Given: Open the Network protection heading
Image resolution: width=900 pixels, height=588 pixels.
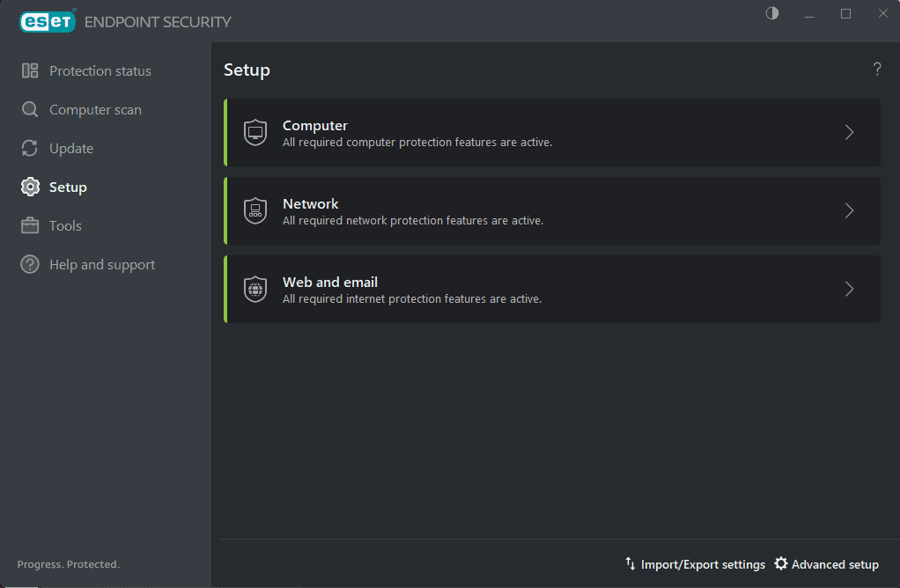Looking at the screenshot, I should pyautogui.click(x=311, y=203).
